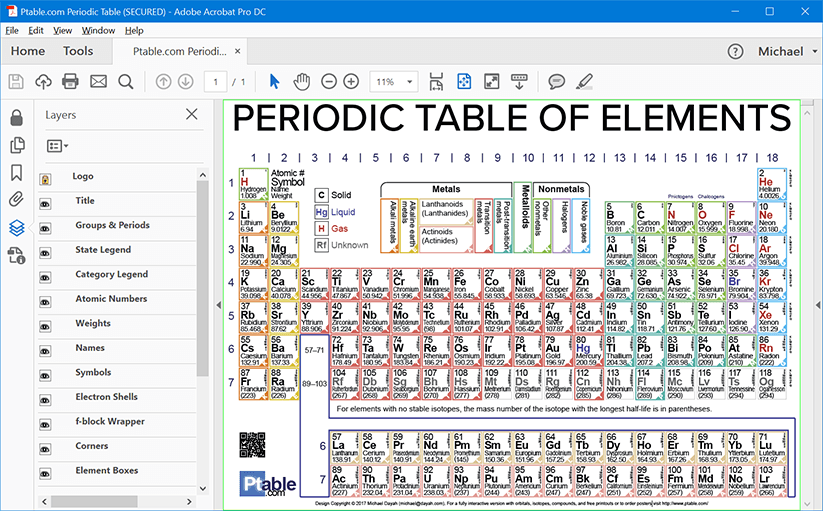Click the Send by email envelope icon

[x=98, y=81]
